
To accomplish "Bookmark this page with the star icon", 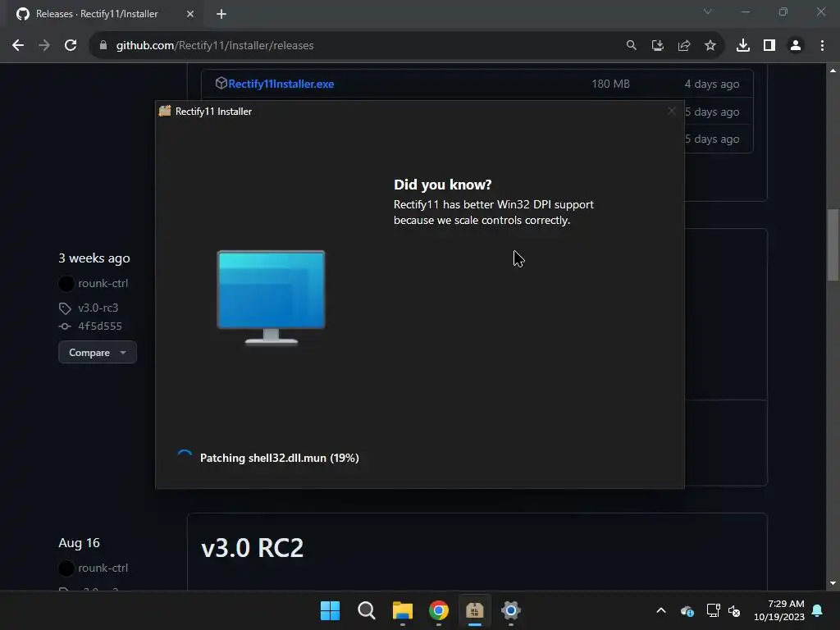I will point(710,46).
